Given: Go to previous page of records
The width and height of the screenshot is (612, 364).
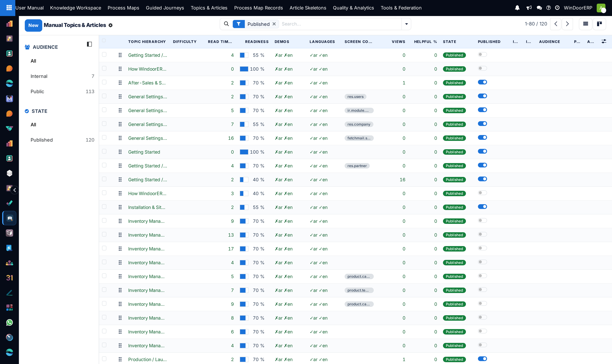Looking at the screenshot, I should (x=556, y=24).
